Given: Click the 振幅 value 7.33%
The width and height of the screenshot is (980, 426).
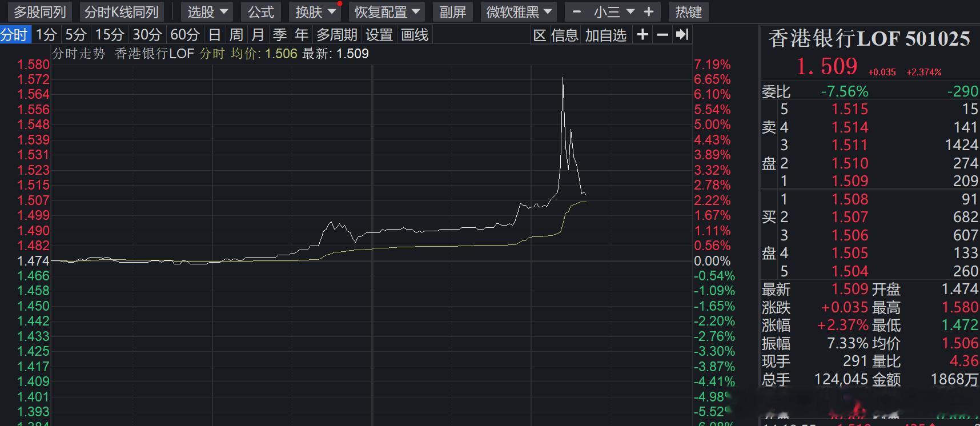Looking at the screenshot, I should pyautogui.click(x=848, y=343).
